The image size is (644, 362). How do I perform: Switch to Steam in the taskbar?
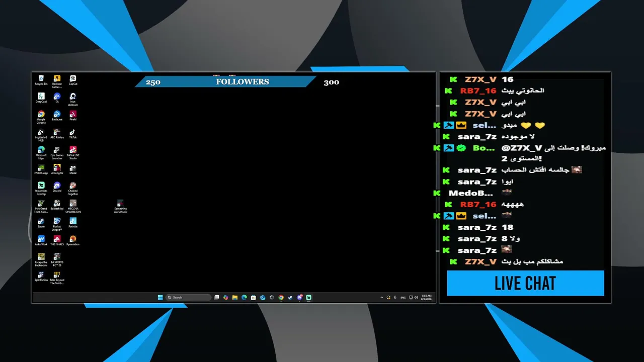tap(290, 298)
